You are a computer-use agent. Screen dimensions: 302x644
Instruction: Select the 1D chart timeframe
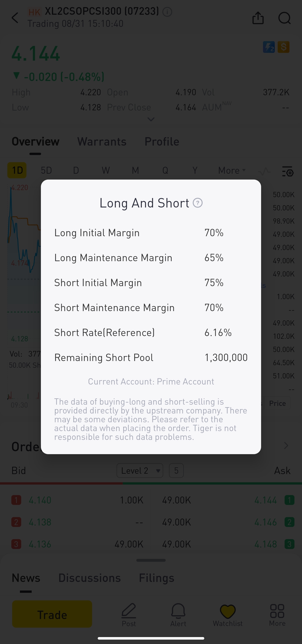[17, 170]
